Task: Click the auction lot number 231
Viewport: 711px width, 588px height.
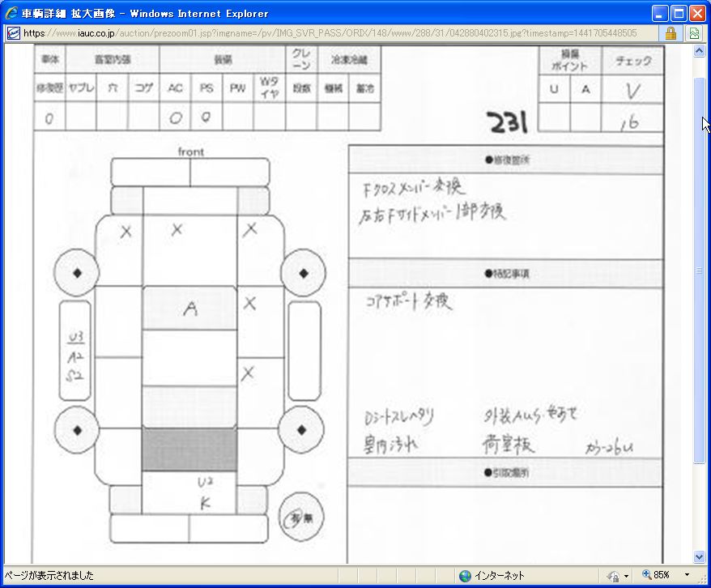Action: [x=508, y=123]
